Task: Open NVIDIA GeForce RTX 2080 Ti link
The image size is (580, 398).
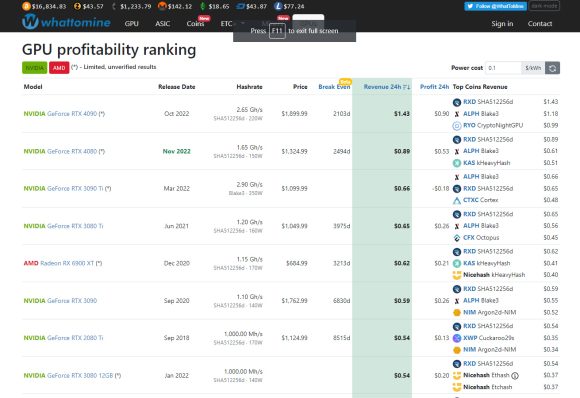Action: point(63,338)
